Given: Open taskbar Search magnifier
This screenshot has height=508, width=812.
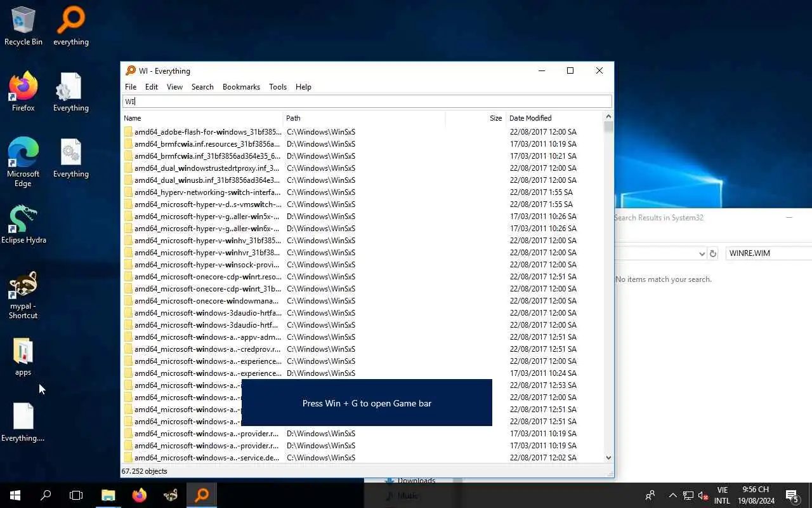Looking at the screenshot, I should 46,495.
